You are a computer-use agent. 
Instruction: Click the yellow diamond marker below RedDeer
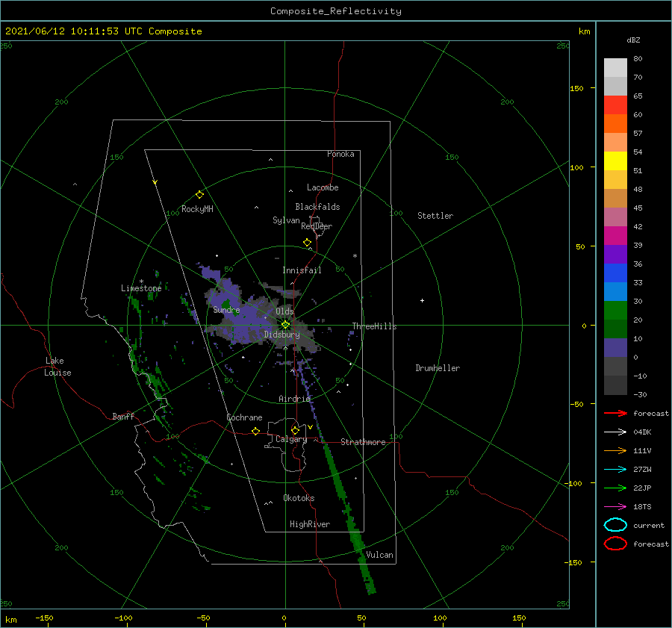coord(307,243)
